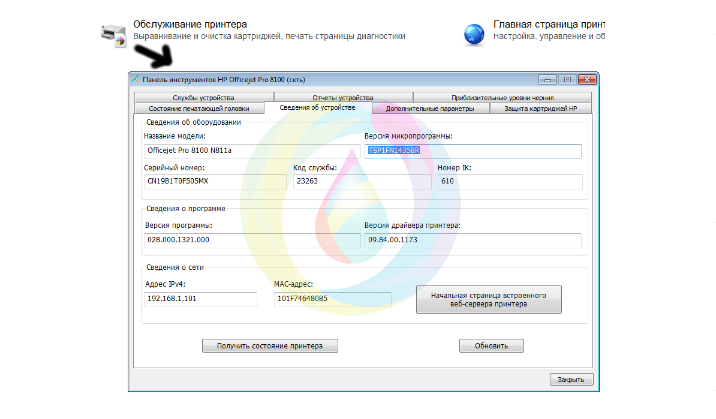
Task: Click the window title "Панель инструментов HP Officejet"
Action: tap(224, 79)
